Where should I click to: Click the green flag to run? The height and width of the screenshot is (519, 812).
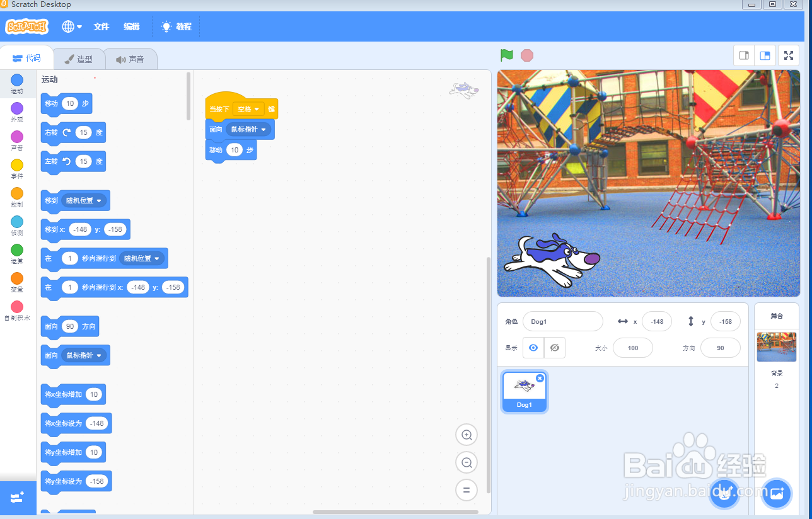pos(507,55)
